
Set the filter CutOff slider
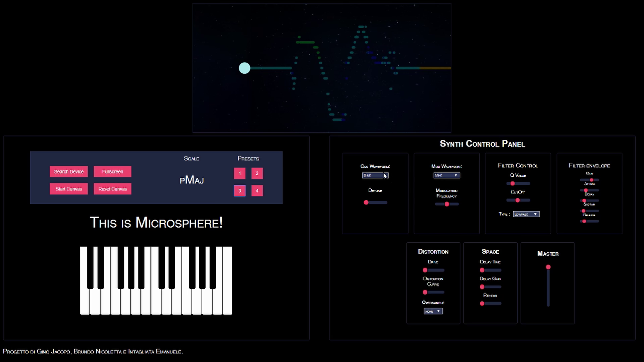(x=518, y=200)
